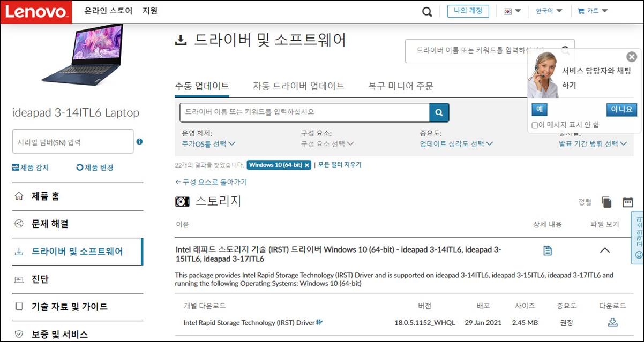Image resolution: width=644 pixels, height=342 pixels.
Task: Switch to the 복구 미디어 주문 tab
Action: pyautogui.click(x=401, y=86)
